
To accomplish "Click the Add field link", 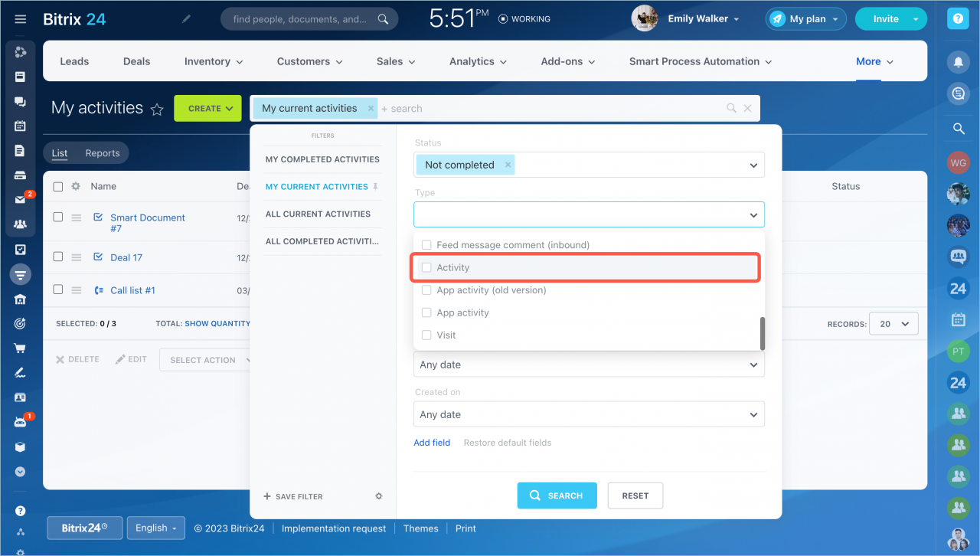I will pos(432,443).
